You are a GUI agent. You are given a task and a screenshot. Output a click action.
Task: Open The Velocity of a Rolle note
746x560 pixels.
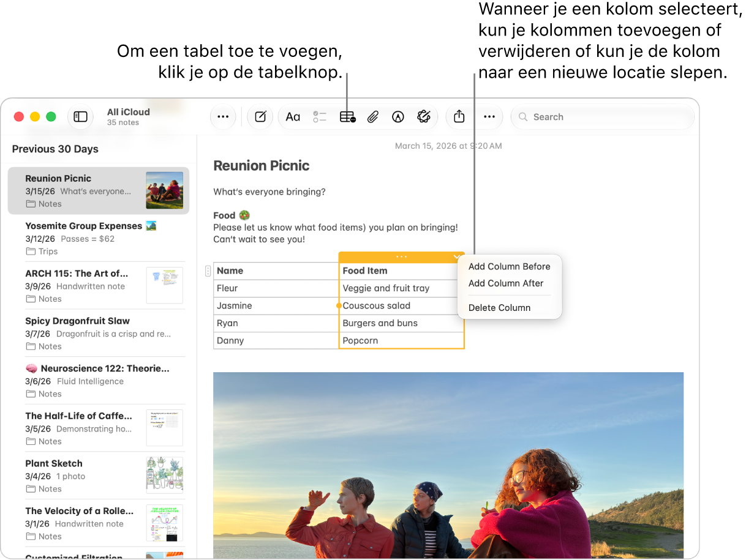tap(99, 523)
